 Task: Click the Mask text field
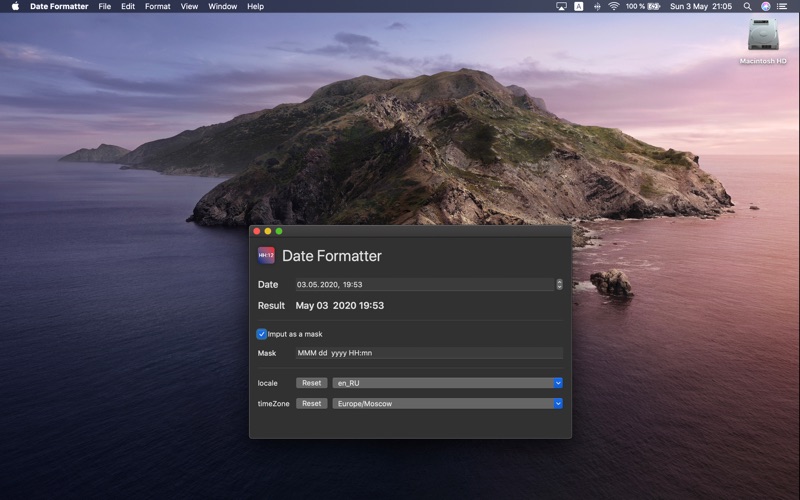(x=429, y=353)
